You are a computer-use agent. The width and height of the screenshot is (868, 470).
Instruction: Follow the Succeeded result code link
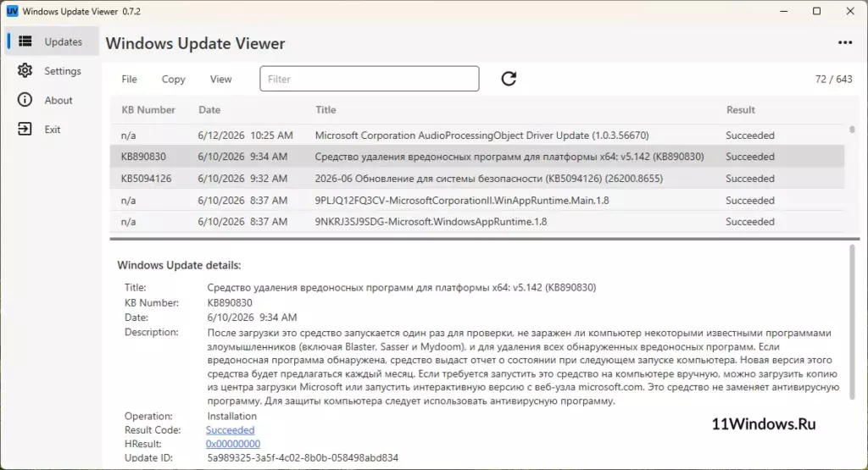tap(231, 429)
